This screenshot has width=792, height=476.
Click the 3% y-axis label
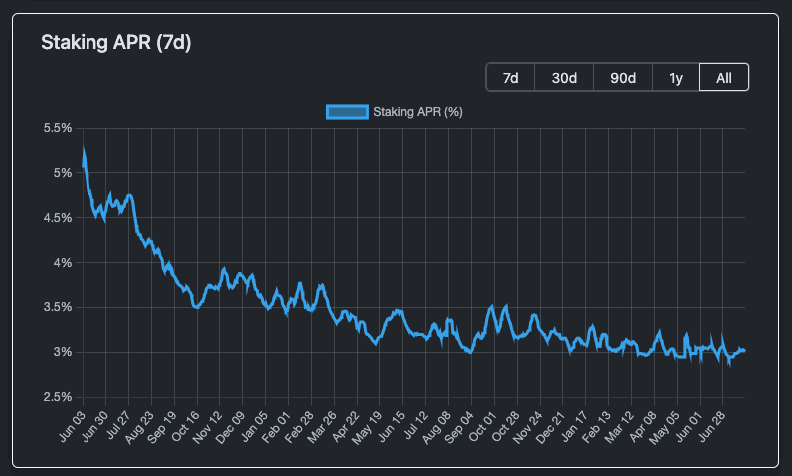click(63, 352)
